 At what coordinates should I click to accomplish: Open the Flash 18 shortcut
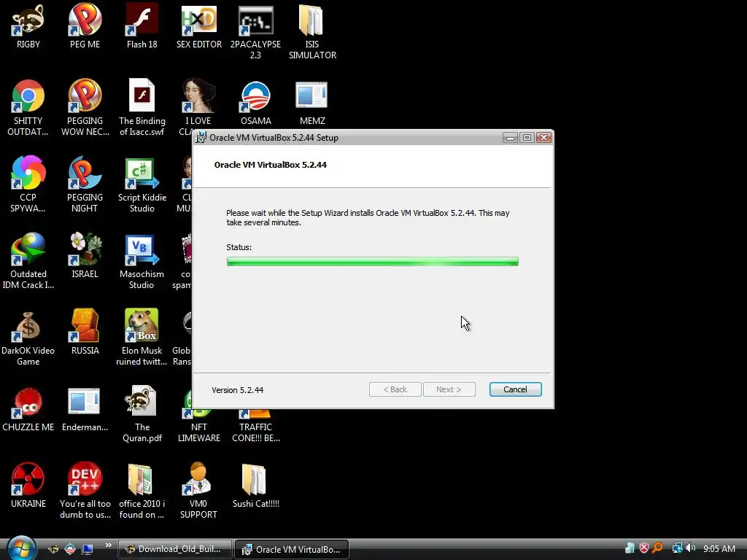pyautogui.click(x=142, y=26)
